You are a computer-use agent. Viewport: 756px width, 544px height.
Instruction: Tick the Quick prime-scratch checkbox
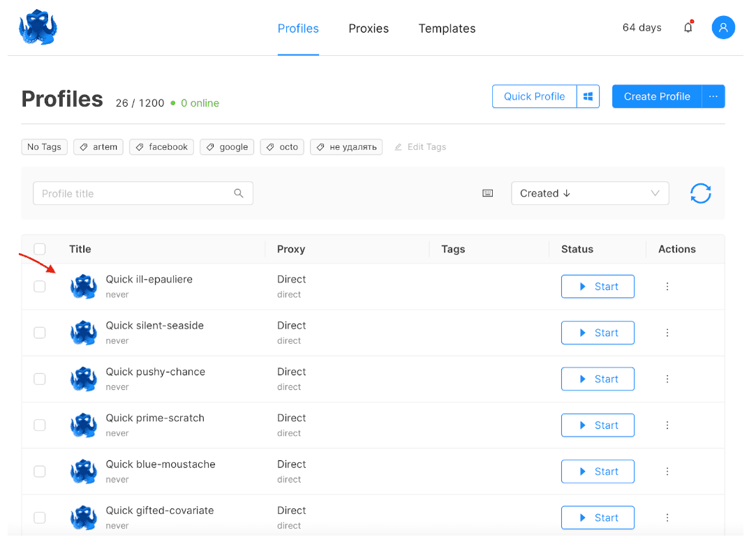click(40, 425)
